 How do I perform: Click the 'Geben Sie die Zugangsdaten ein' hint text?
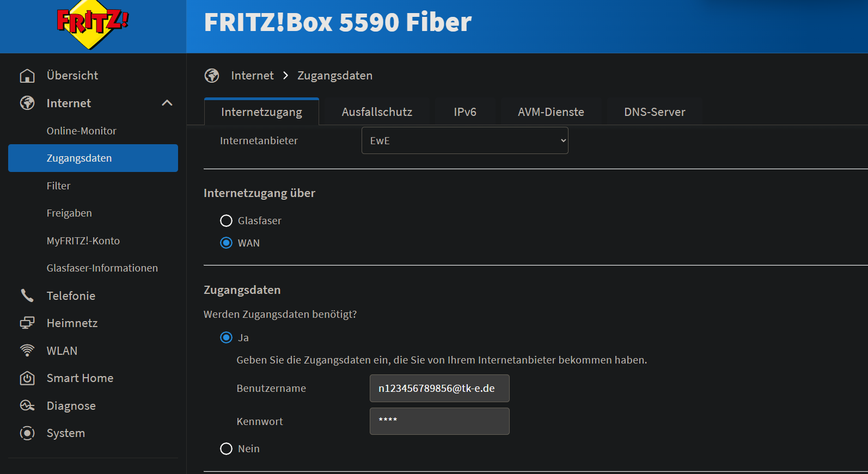[442, 360]
